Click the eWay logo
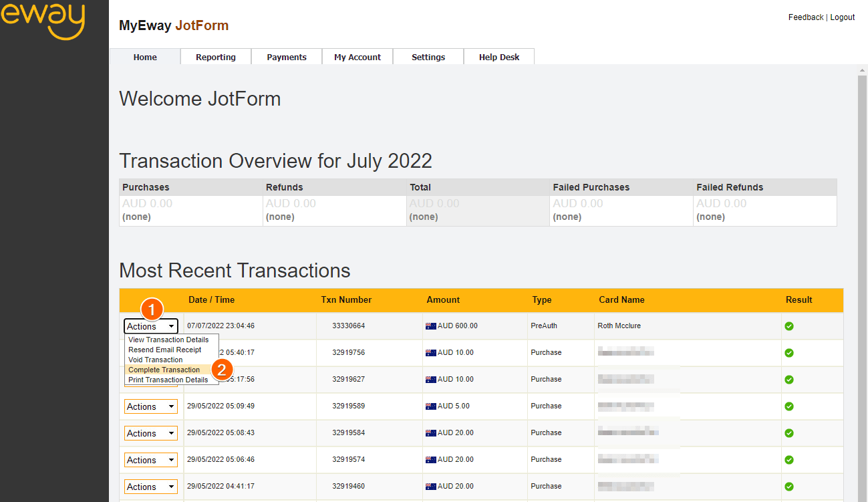Screen dimensions: 868x502 43,20
